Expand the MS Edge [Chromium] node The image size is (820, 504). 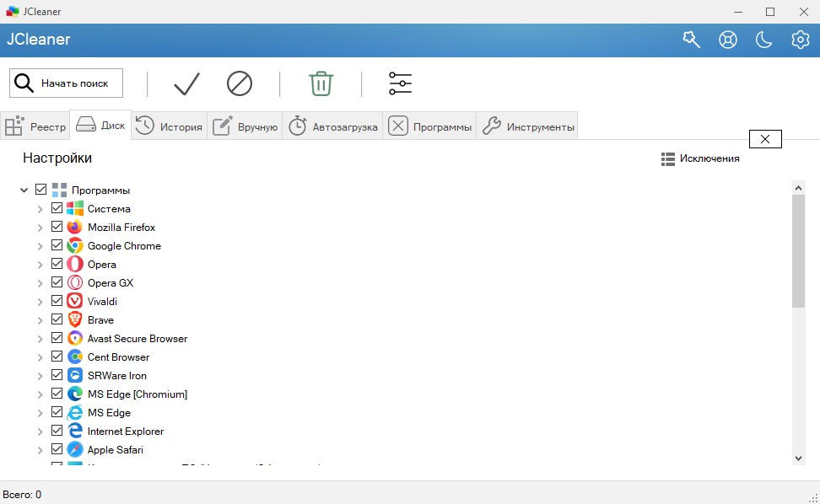pos(40,394)
